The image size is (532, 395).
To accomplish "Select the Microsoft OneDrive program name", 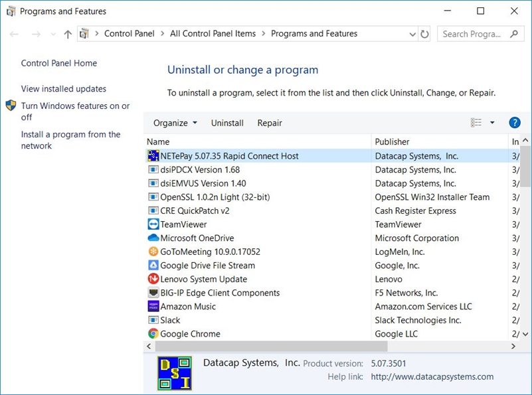I will click(x=197, y=238).
